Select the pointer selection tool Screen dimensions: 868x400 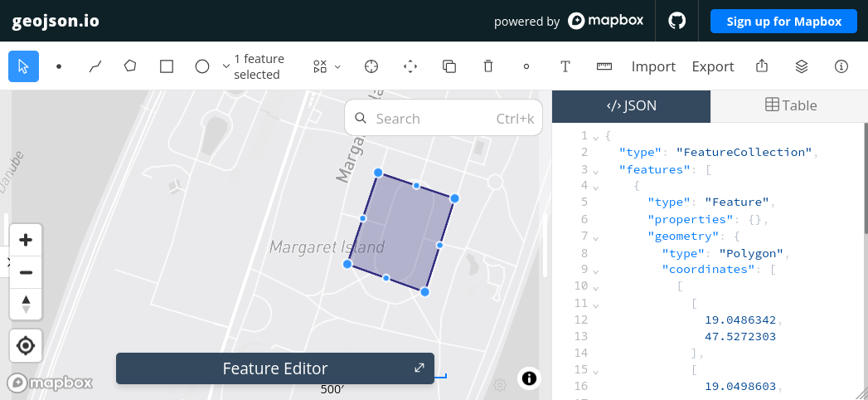tap(23, 66)
